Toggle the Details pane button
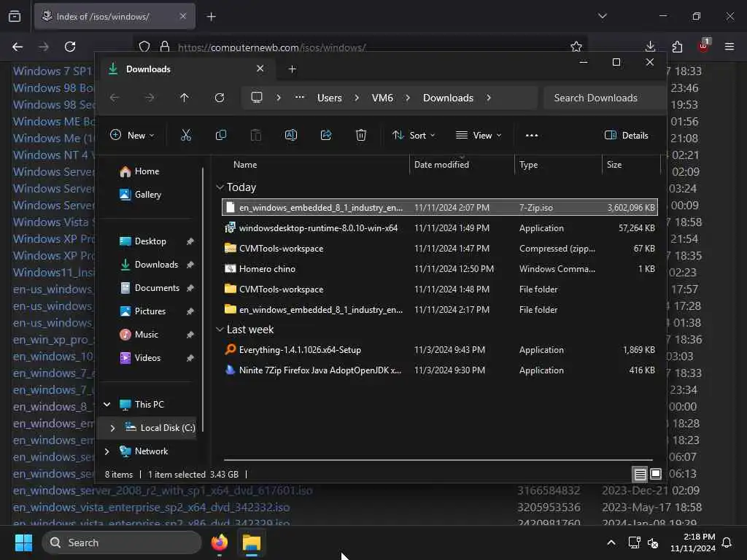The width and height of the screenshot is (747, 560). coord(627,135)
